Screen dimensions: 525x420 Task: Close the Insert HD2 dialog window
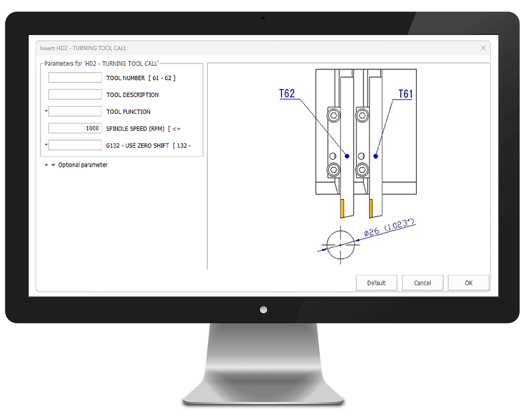tap(483, 48)
